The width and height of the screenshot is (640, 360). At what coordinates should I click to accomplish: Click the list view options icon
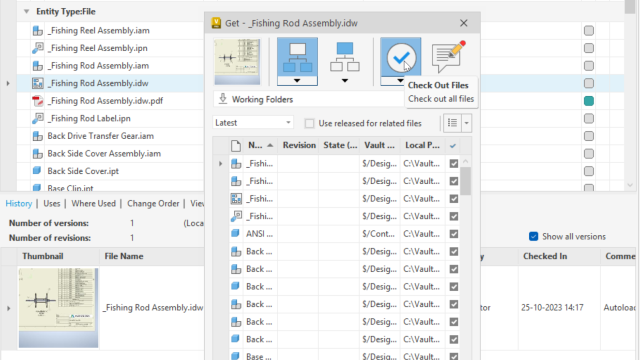click(452, 122)
